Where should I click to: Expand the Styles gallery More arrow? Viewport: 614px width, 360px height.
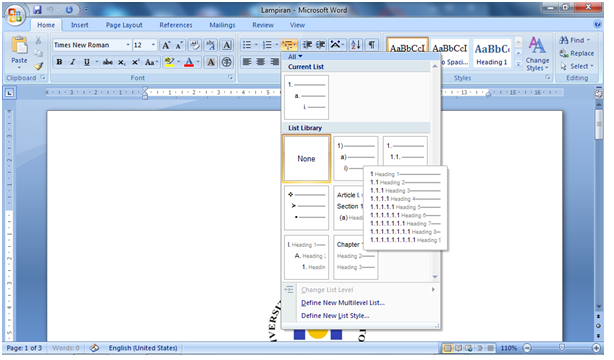click(x=518, y=65)
